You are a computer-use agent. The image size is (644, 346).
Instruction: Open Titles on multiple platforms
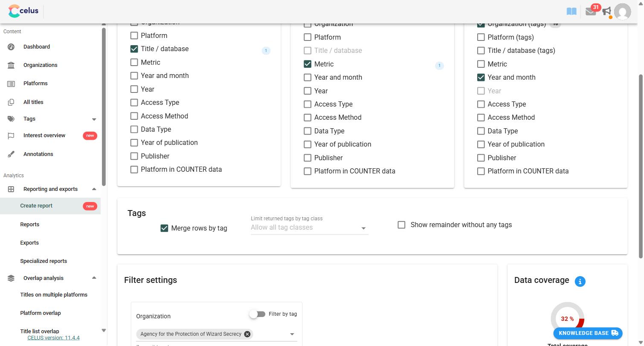(54, 295)
